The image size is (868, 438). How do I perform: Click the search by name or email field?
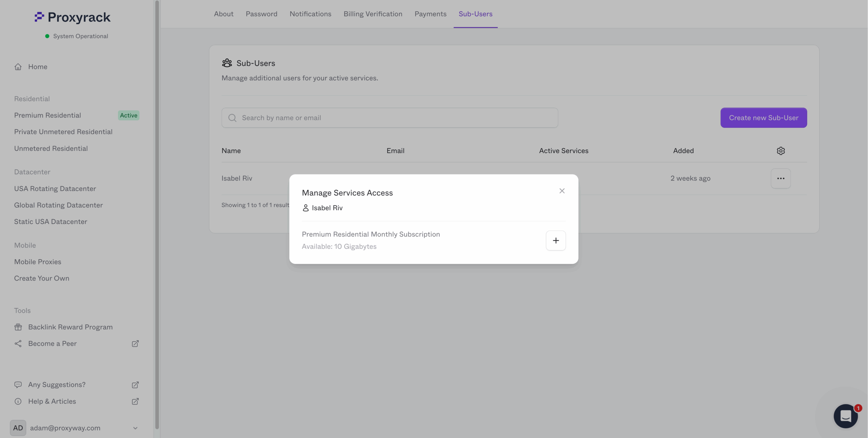click(x=389, y=118)
